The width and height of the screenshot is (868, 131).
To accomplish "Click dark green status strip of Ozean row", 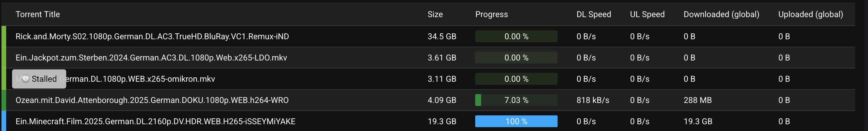I will coord(4,100).
